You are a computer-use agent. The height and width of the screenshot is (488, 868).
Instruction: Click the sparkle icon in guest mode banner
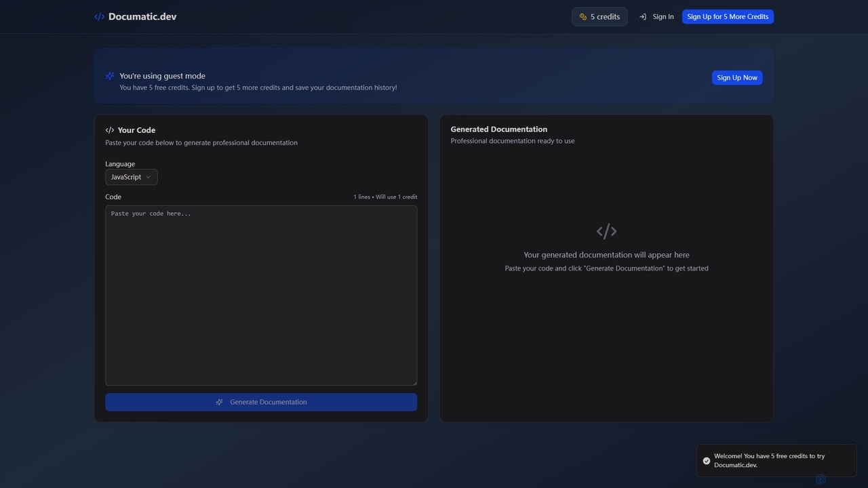[110, 76]
